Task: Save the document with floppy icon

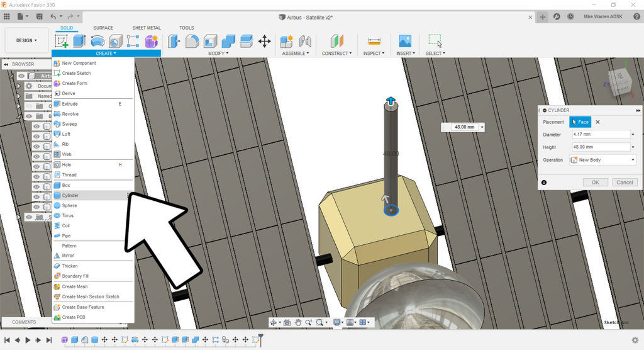Action: click(40, 16)
